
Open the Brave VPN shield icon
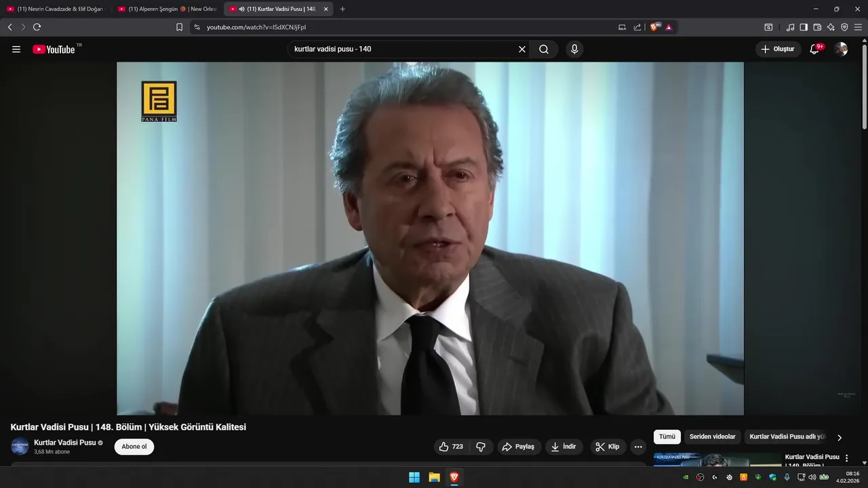click(x=844, y=27)
